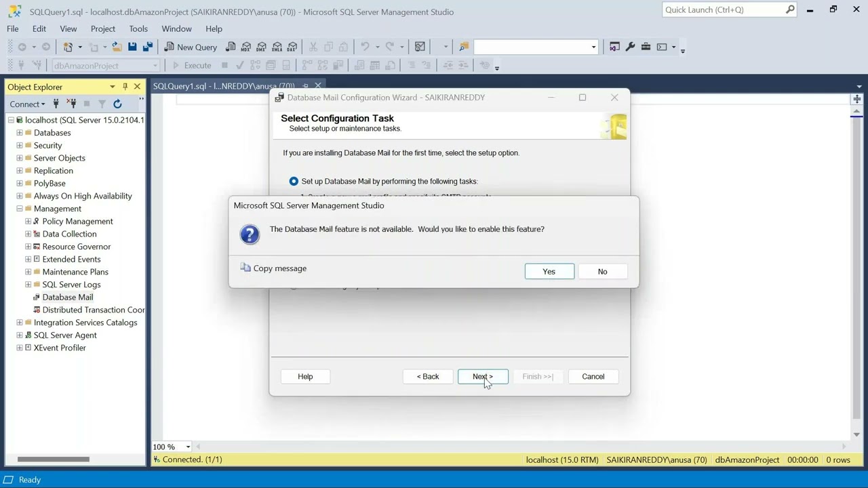
Task: Expand the Databases node
Action: (x=20, y=133)
